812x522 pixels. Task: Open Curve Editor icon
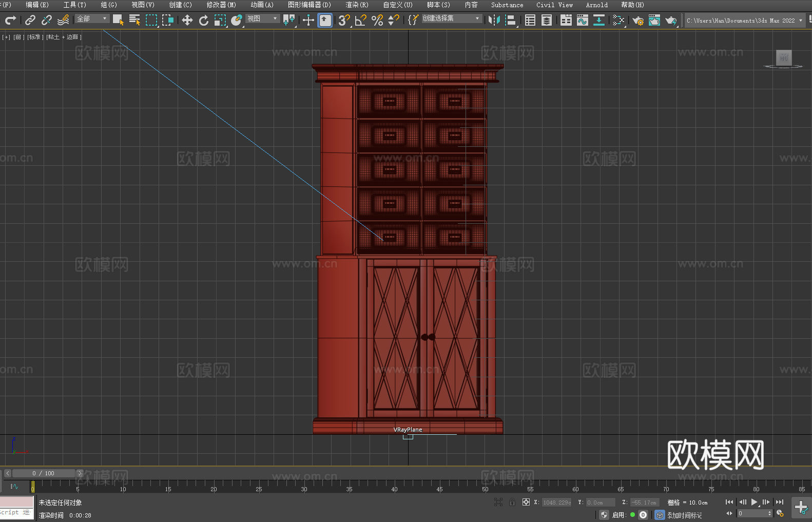[x=582, y=20]
